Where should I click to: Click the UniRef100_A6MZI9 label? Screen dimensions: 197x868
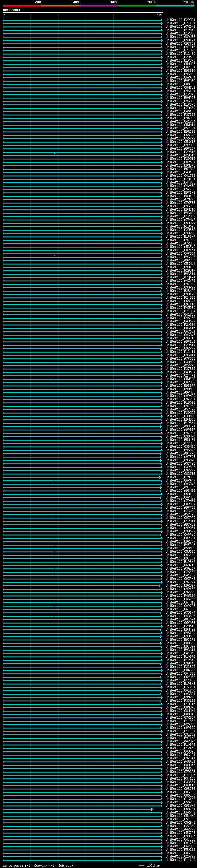pyautogui.click(x=180, y=565)
